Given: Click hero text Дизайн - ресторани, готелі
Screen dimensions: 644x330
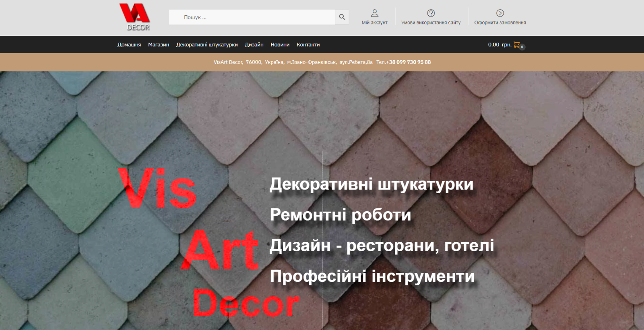Looking at the screenshot, I should pyautogui.click(x=382, y=245).
